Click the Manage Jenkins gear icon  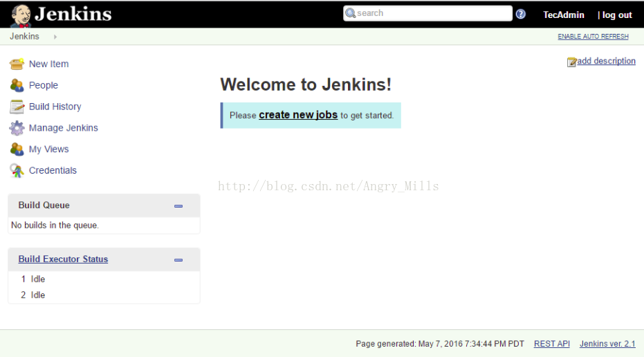coord(17,128)
